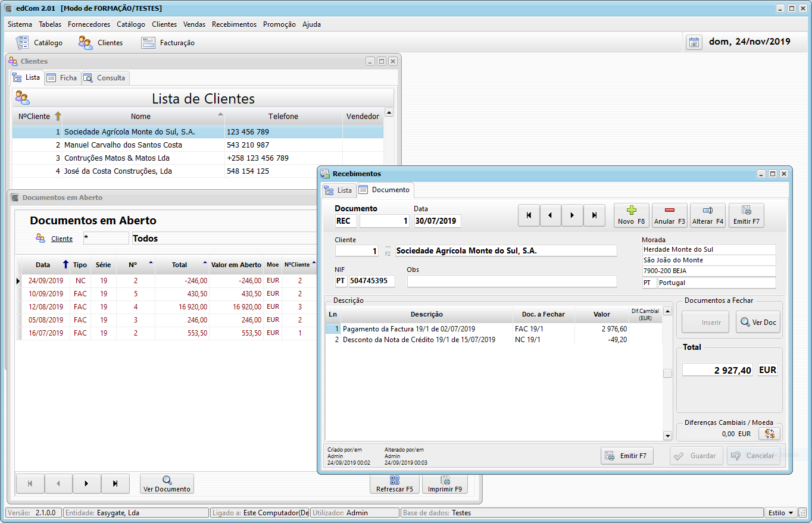Sort client list by NºCliente column

click(x=38, y=116)
